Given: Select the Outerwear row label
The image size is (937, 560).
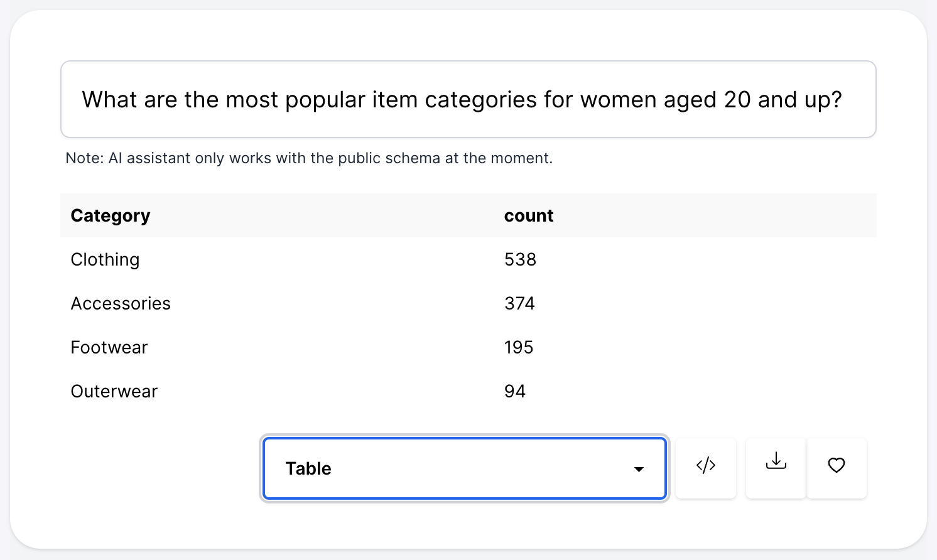Looking at the screenshot, I should point(114,392).
